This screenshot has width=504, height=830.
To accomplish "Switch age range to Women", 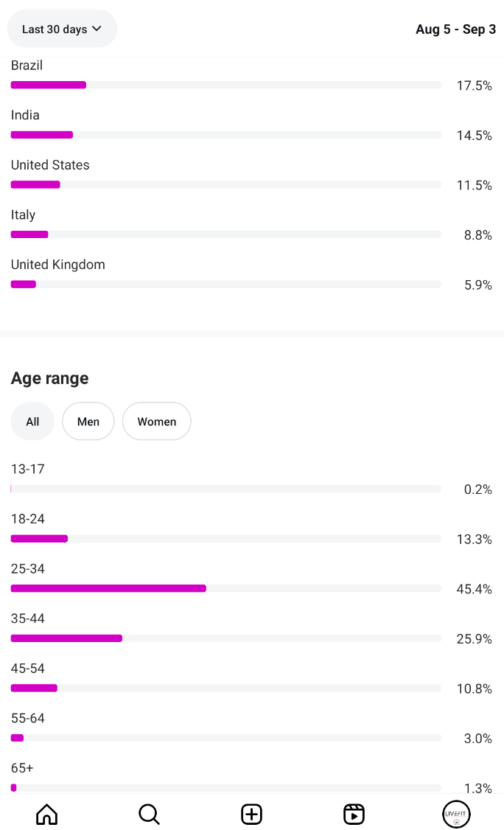I will [156, 422].
